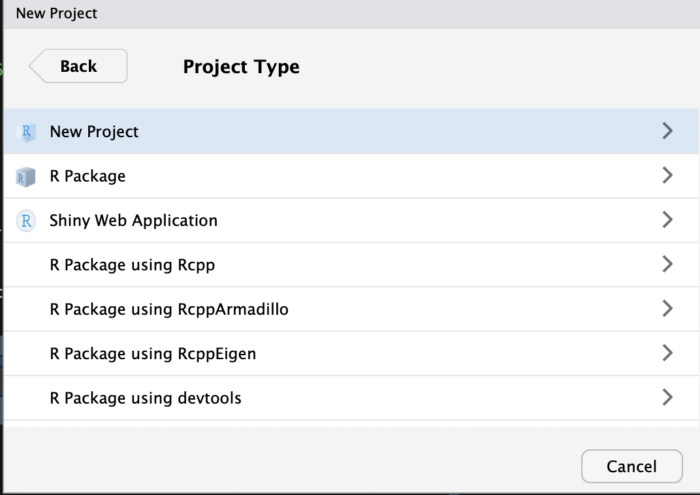The image size is (700, 495).
Task: Expand the Shiny Web Application chevron
Action: click(x=667, y=220)
